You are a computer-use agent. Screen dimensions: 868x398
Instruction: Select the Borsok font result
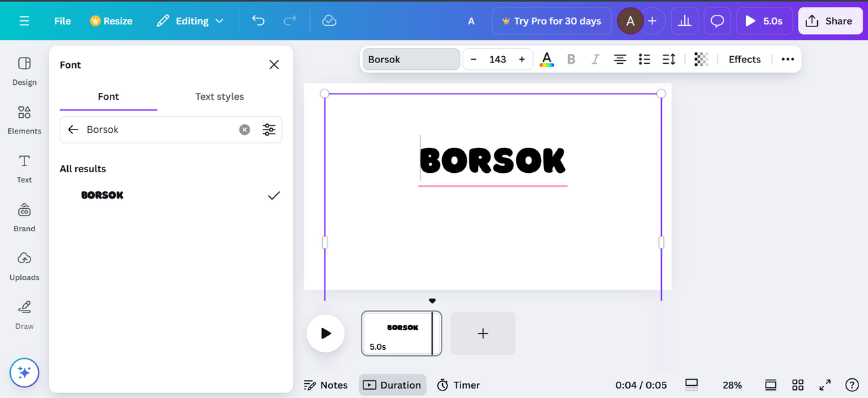coord(171,195)
